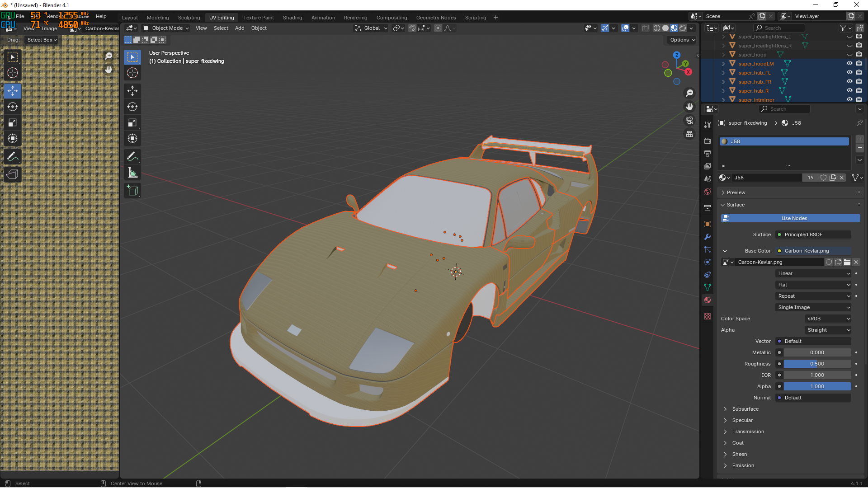Toggle camera view icon in viewport
The width and height of the screenshot is (868, 488).
click(x=689, y=120)
